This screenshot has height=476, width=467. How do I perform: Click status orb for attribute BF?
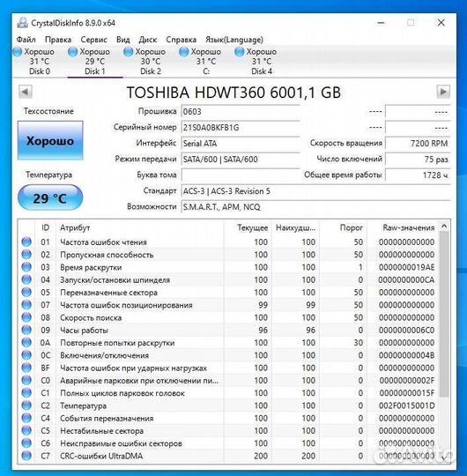click(x=26, y=368)
